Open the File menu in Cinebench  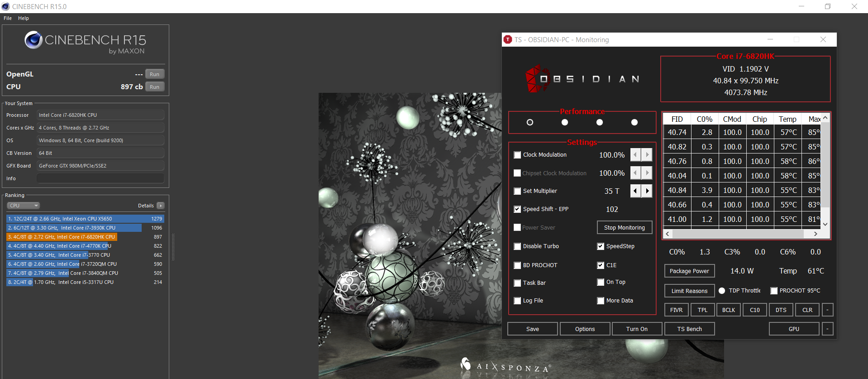tap(8, 18)
